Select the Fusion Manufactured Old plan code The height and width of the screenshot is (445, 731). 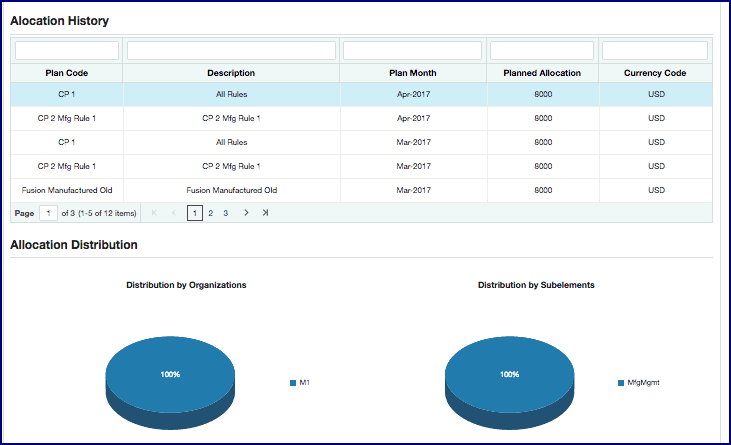point(67,190)
